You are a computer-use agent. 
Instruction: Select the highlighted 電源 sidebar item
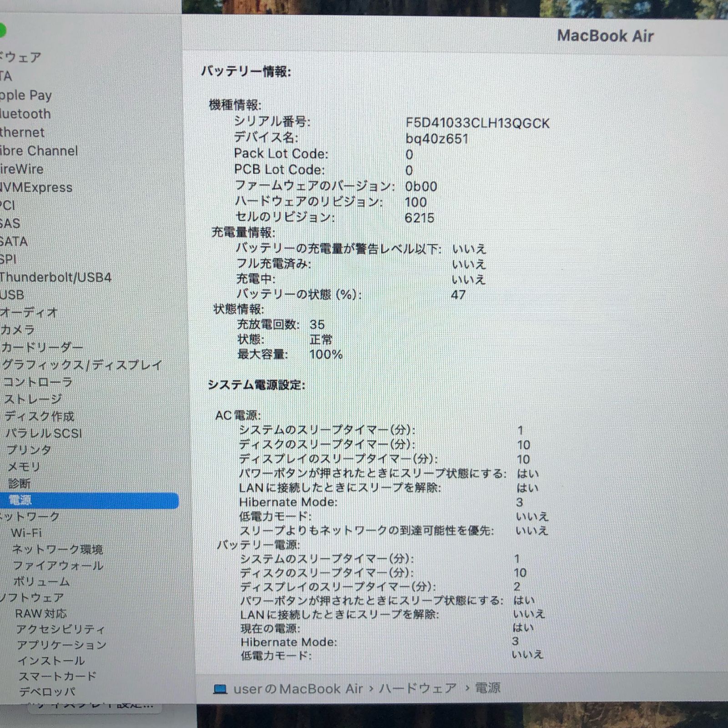(x=89, y=500)
